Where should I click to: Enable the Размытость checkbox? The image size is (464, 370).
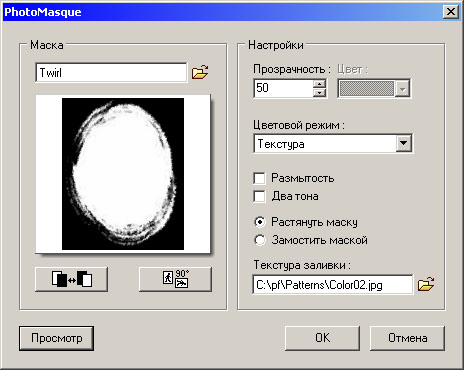pos(259,178)
